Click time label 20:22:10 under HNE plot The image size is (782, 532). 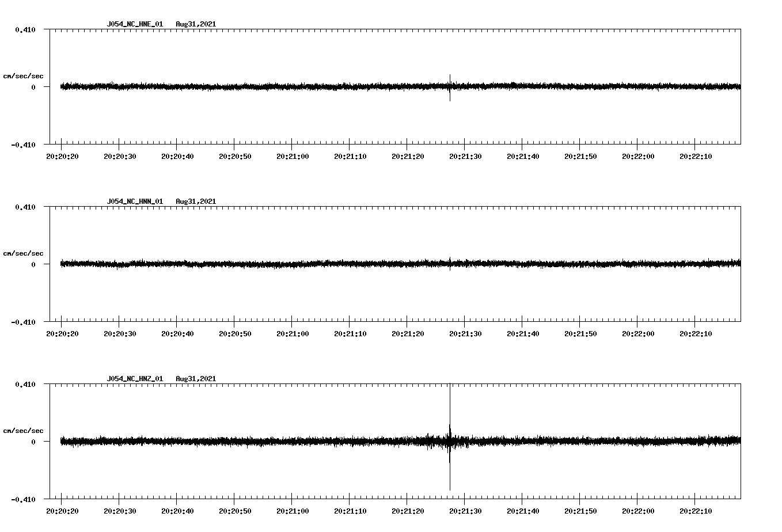tap(696, 157)
